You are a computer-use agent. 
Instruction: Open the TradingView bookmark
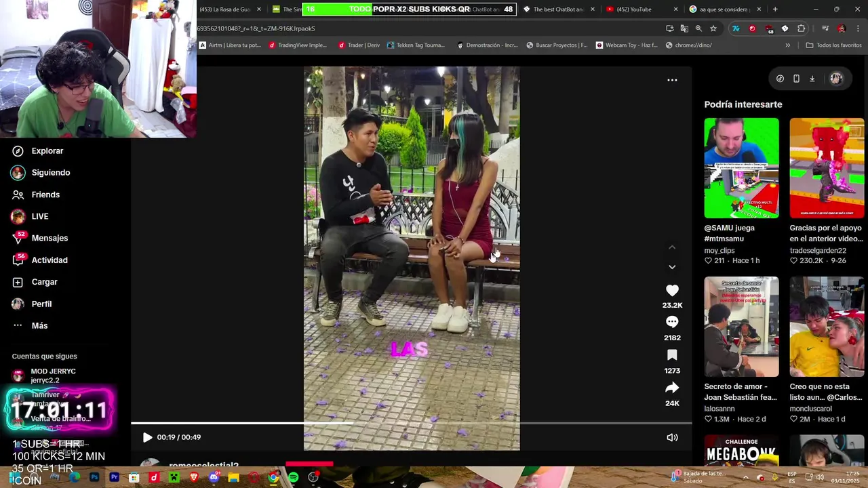[298, 45]
